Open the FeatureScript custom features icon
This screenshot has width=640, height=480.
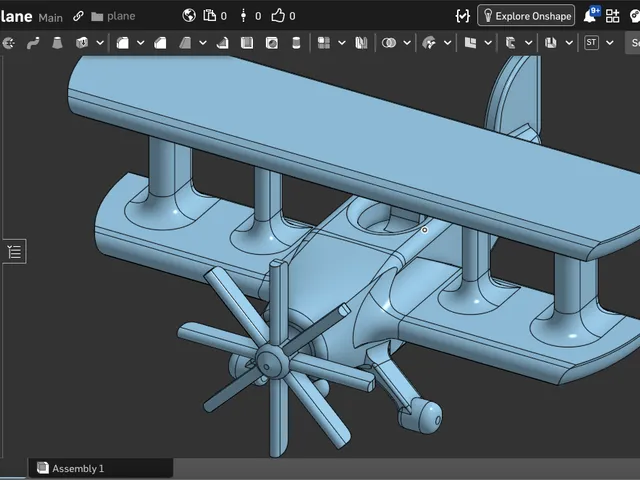point(462,16)
